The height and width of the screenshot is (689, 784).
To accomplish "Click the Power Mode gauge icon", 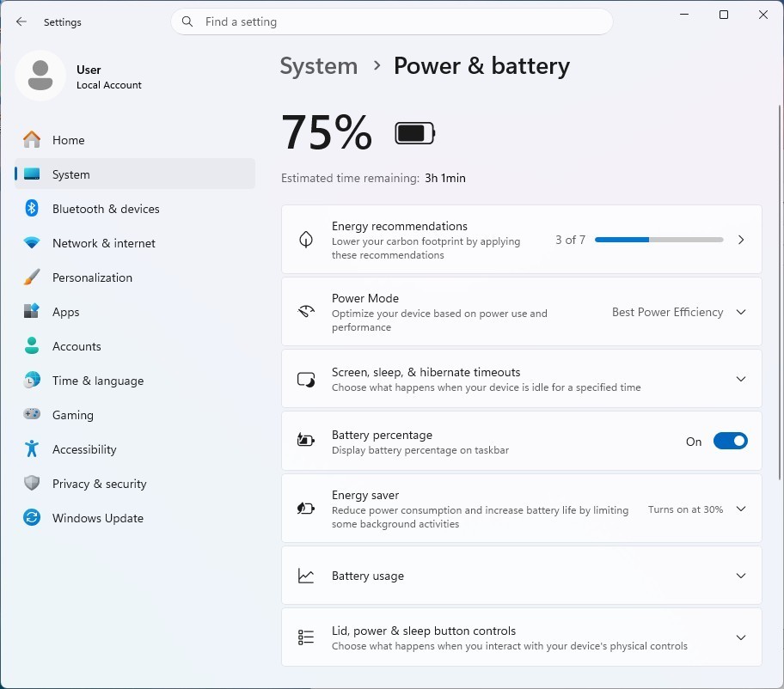I will click(305, 312).
